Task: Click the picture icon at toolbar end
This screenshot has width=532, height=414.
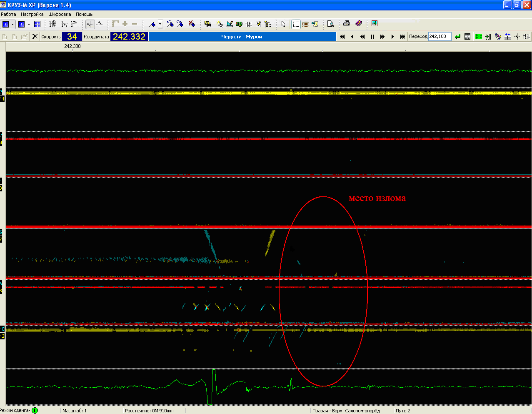Action: click(x=375, y=24)
